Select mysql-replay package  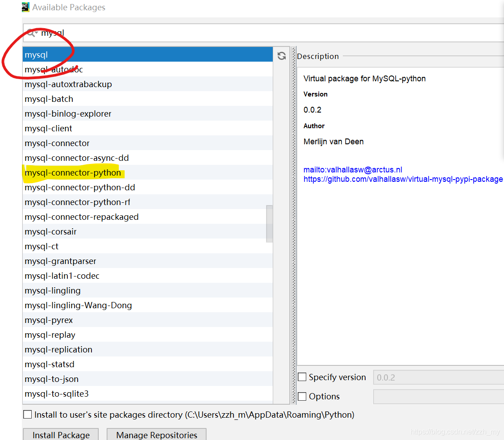click(148, 335)
